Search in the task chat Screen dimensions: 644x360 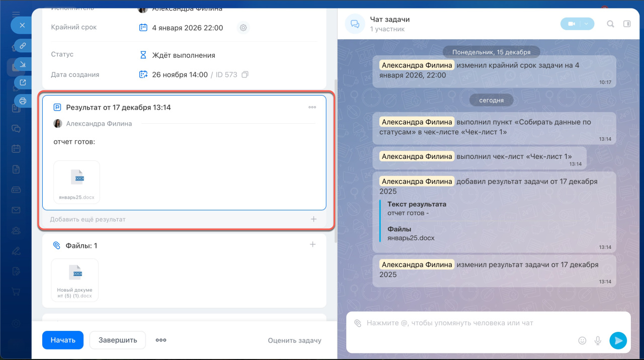[610, 24]
